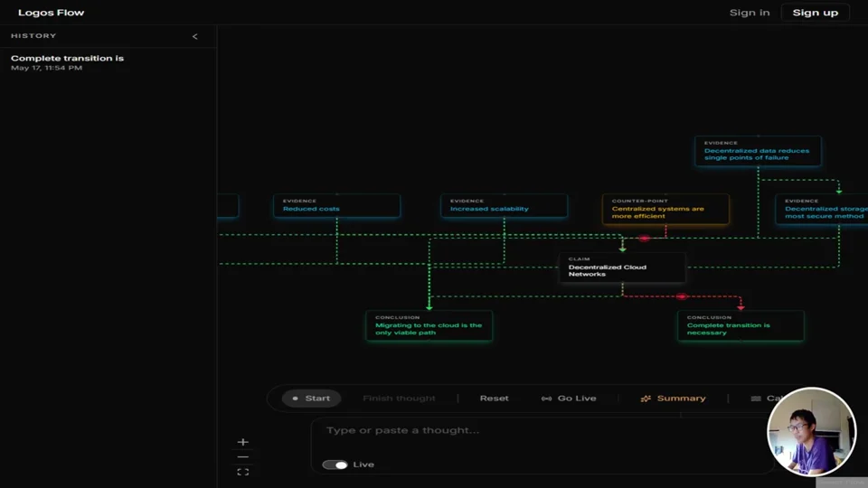Click the Start recording button
The image size is (868, 488).
(311, 399)
